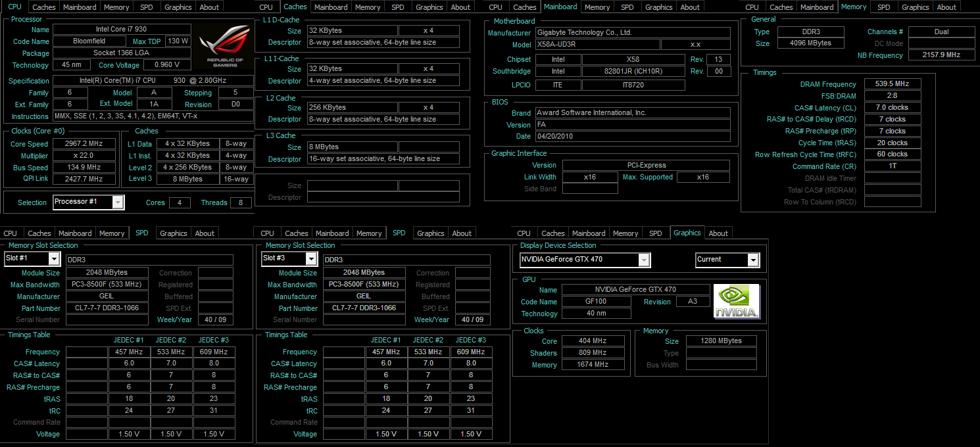Click the Southbridge 82801JR (ICH10R) field

point(633,71)
